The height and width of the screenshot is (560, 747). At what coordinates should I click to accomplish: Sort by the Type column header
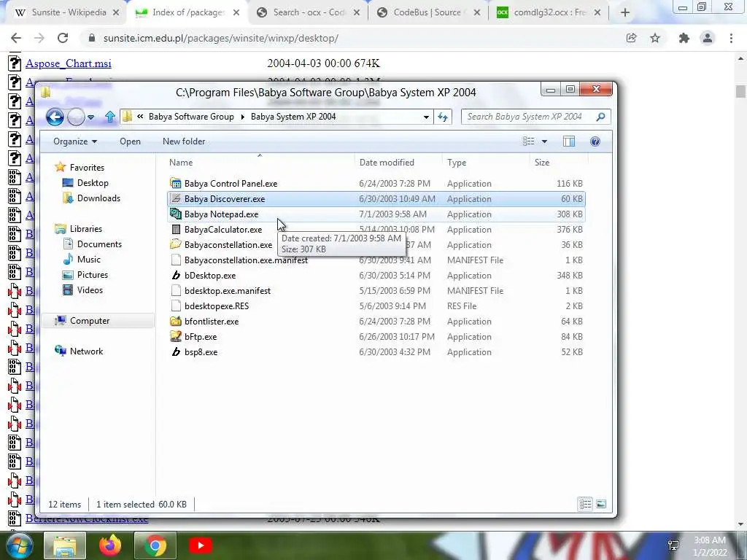click(x=485, y=163)
